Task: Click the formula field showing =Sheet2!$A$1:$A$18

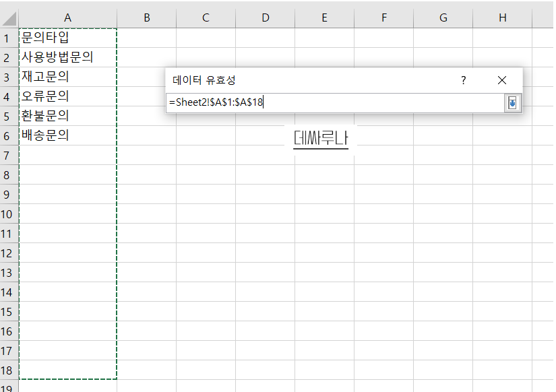Action: tap(303, 102)
